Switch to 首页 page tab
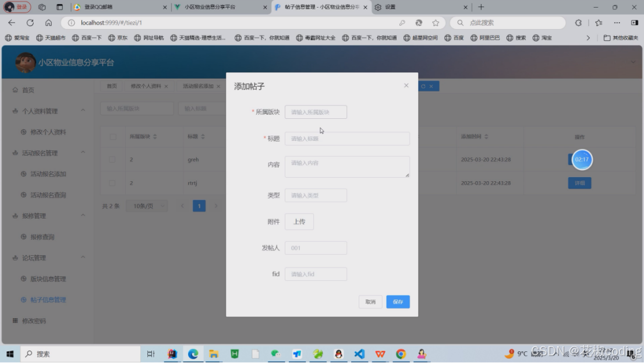The width and height of the screenshot is (644, 363). pyautogui.click(x=112, y=86)
